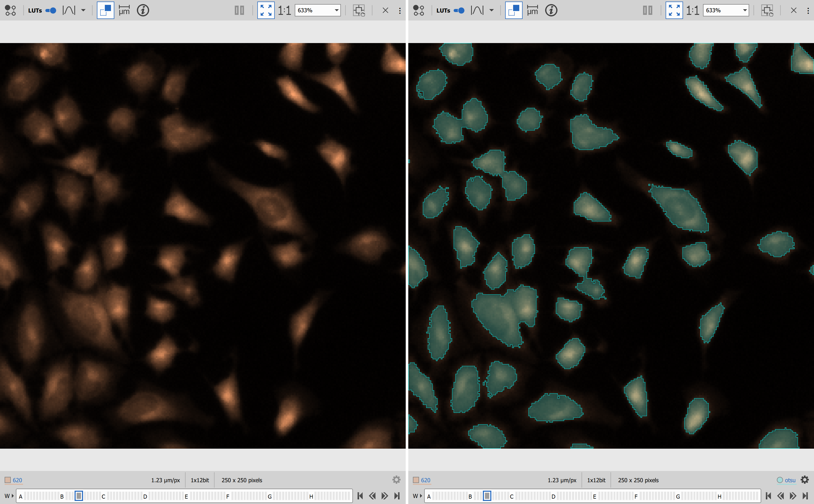Click pause columns icon in left viewer
The width and height of the screenshot is (814, 504).
coord(239,10)
